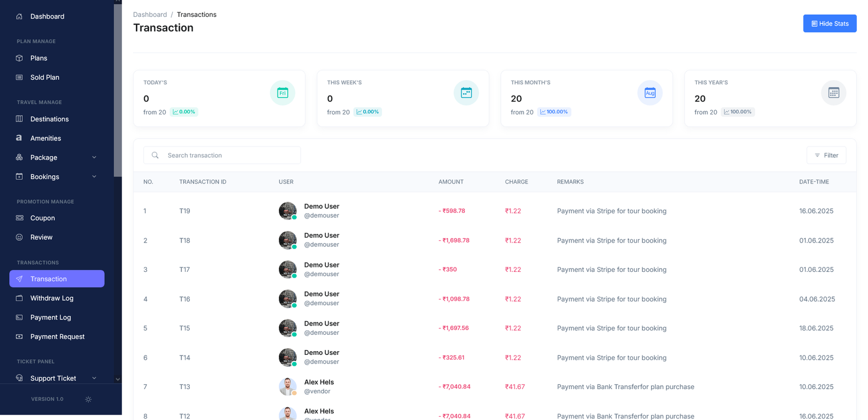Open the Filter button for transactions
The width and height of the screenshot is (868, 420).
pos(826,155)
